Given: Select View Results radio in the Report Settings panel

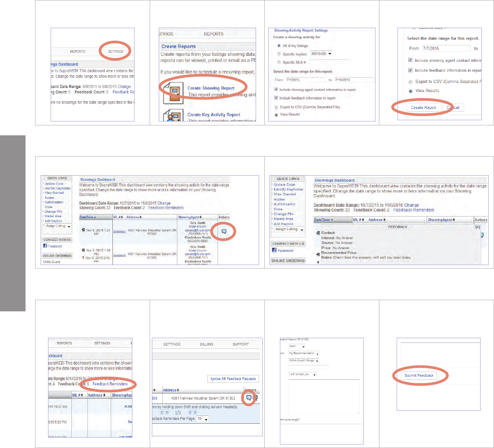Looking at the screenshot, I should tap(276, 115).
